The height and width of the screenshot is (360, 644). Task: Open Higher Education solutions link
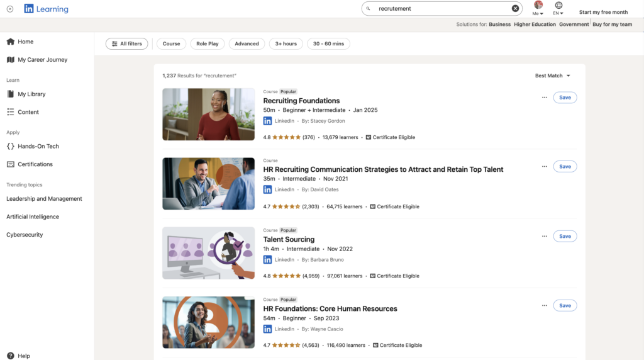(x=535, y=25)
